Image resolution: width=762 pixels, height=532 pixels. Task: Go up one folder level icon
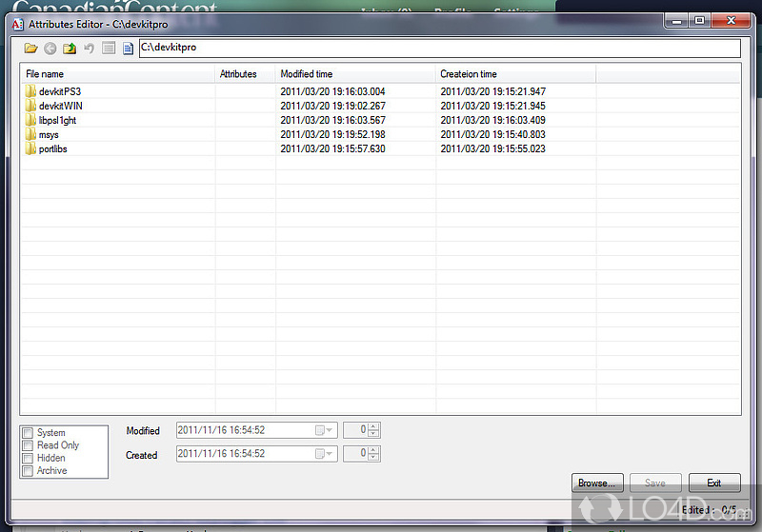70,48
